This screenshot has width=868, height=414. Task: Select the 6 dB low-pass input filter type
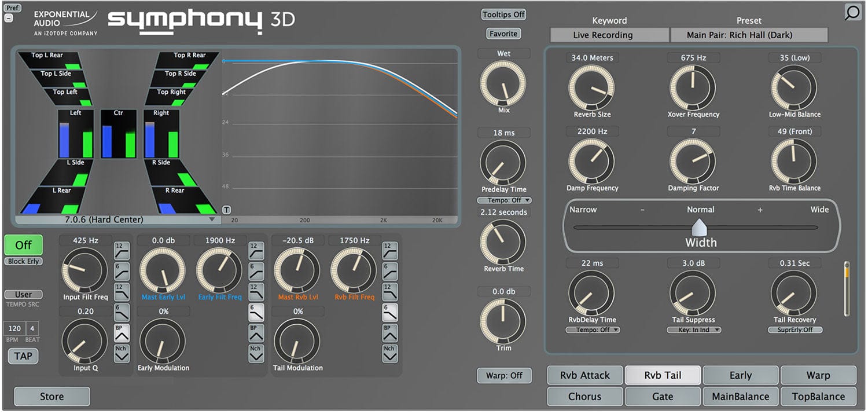click(x=122, y=313)
